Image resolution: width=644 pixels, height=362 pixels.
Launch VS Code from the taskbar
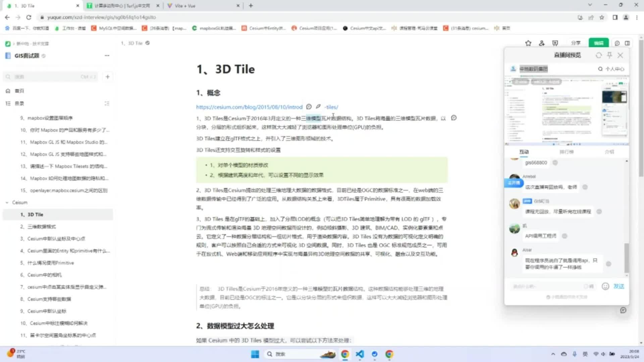coord(360,354)
